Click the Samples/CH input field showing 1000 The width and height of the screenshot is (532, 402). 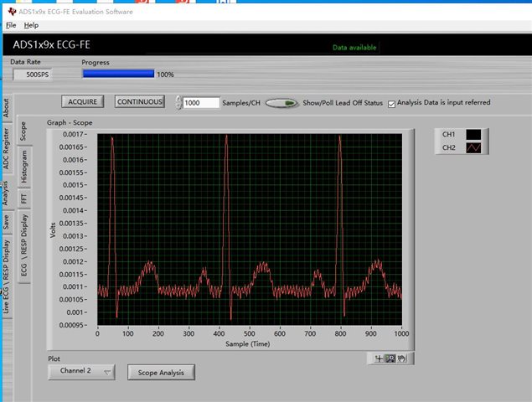pyautogui.click(x=201, y=103)
